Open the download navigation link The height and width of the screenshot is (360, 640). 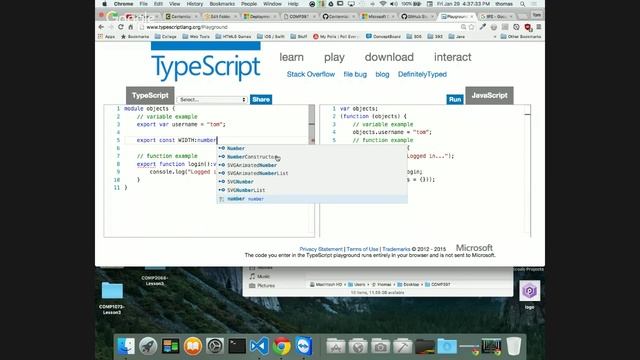[389, 57]
